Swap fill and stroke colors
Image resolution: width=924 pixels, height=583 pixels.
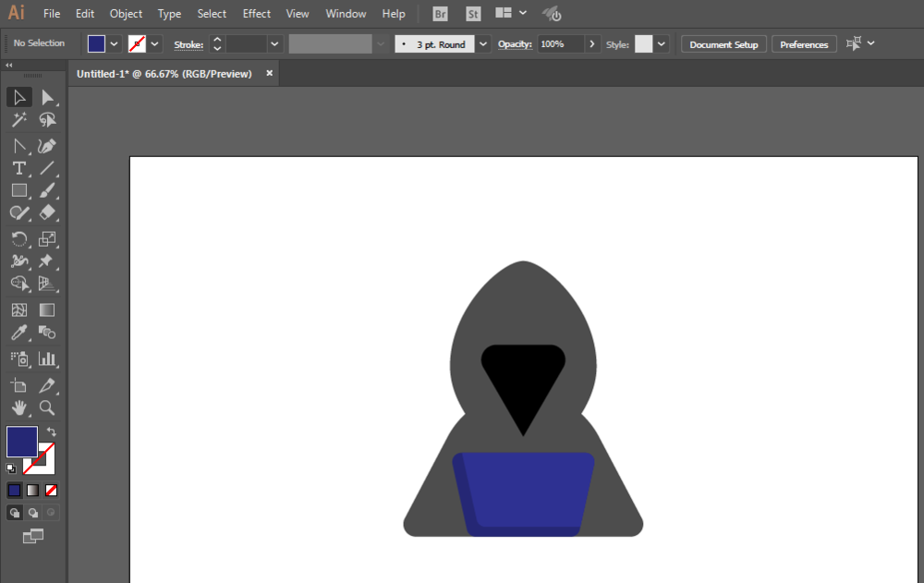coord(52,431)
